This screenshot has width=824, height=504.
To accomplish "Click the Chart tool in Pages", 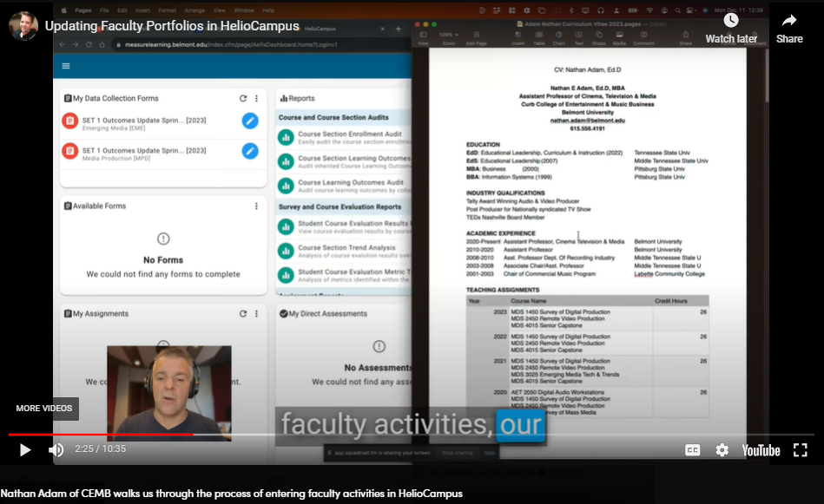I will [x=558, y=38].
